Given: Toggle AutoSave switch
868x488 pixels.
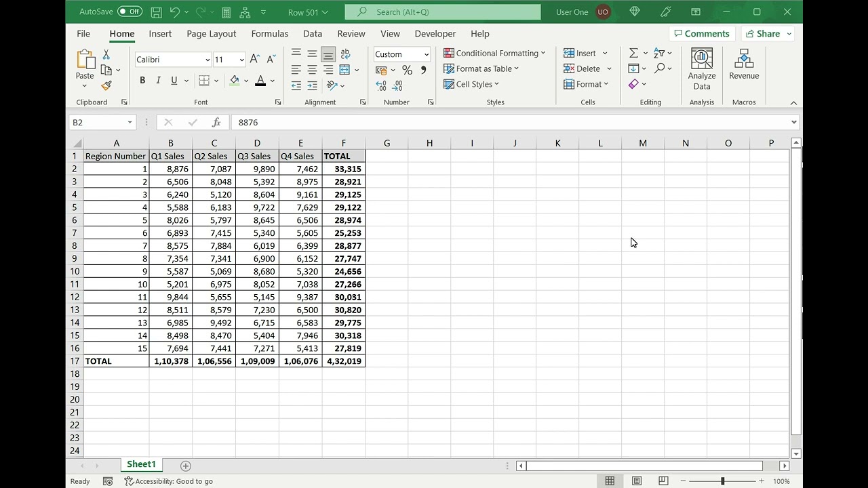Looking at the screenshot, I should pos(130,12).
